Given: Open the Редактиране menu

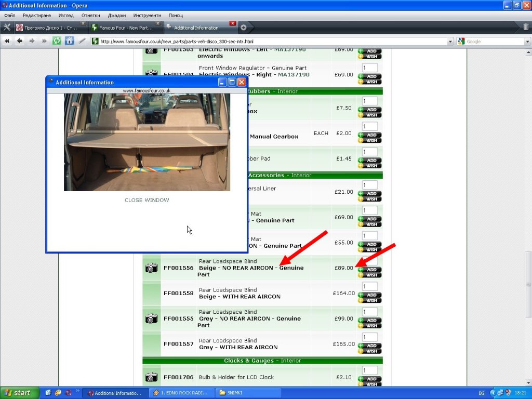Looking at the screenshot, I should click(x=37, y=15).
